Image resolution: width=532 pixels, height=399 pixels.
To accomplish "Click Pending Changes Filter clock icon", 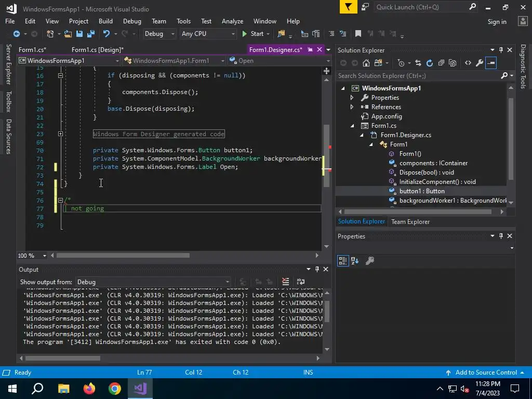I will 401,63.
